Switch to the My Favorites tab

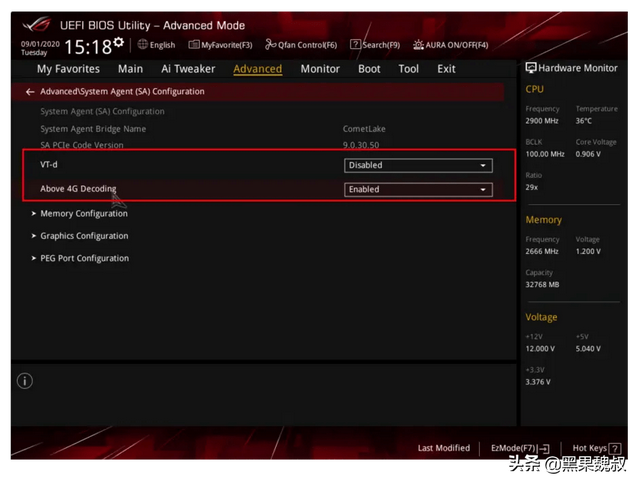click(68, 69)
